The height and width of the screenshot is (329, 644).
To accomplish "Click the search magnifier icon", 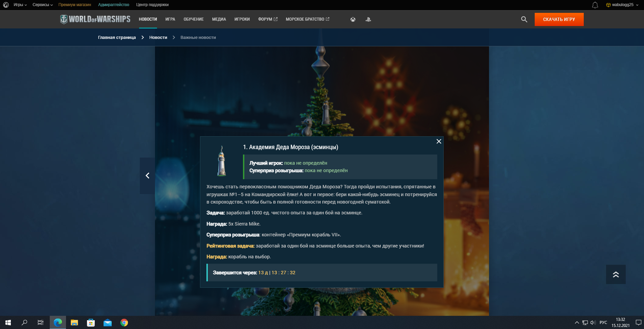I will tap(524, 19).
